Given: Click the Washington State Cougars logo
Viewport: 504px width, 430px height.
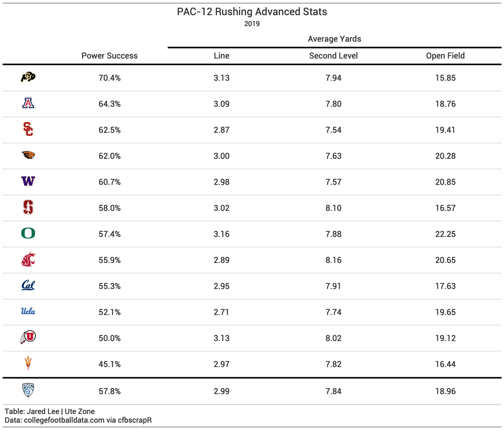Looking at the screenshot, I should [28, 260].
